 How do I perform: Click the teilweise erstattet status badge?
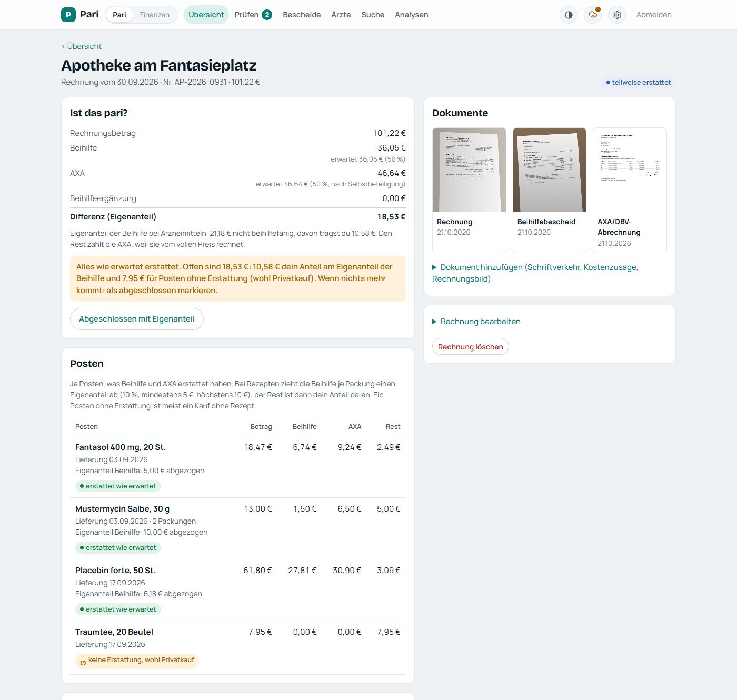click(x=639, y=82)
